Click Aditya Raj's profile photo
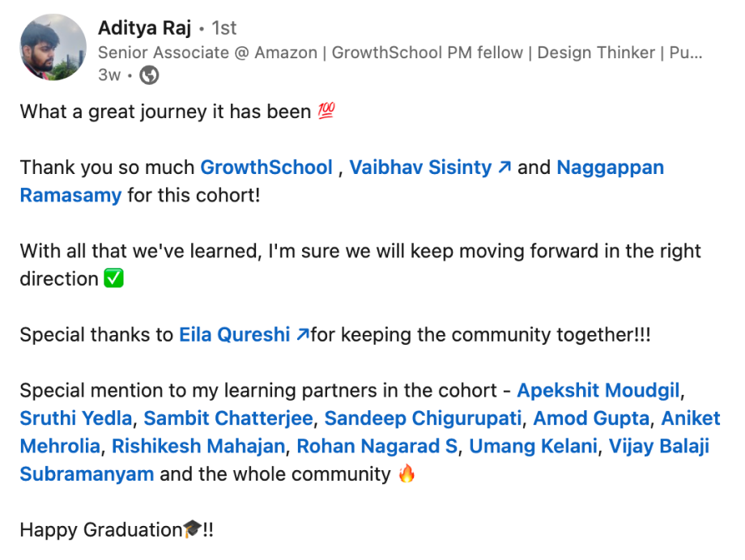This screenshot has width=745, height=560. (x=53, y=47)
